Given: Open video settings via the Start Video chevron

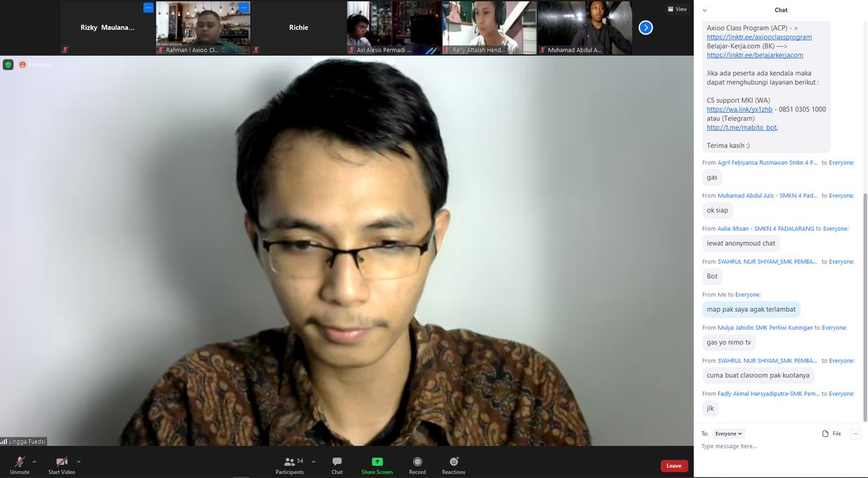Looking at the screenshot, I should (x=77, y=461).
